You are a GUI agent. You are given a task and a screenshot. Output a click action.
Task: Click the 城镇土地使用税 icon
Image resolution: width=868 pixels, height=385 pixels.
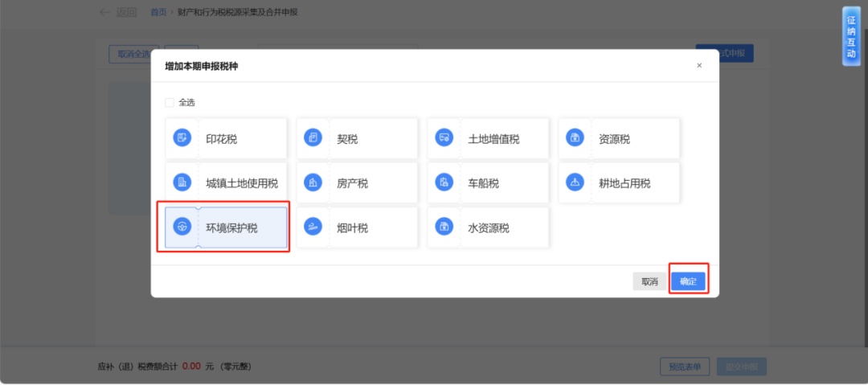coord(182,182)
